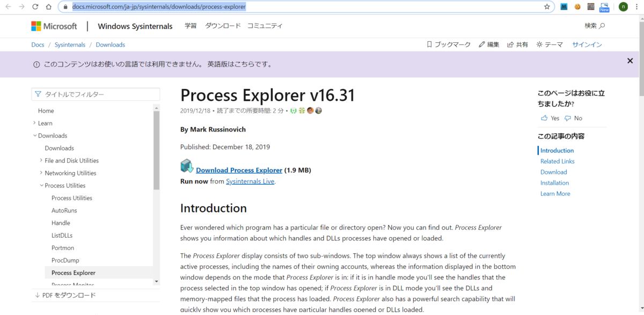
Task: Click the 共有 share button
Action: [x=518, y=45]
